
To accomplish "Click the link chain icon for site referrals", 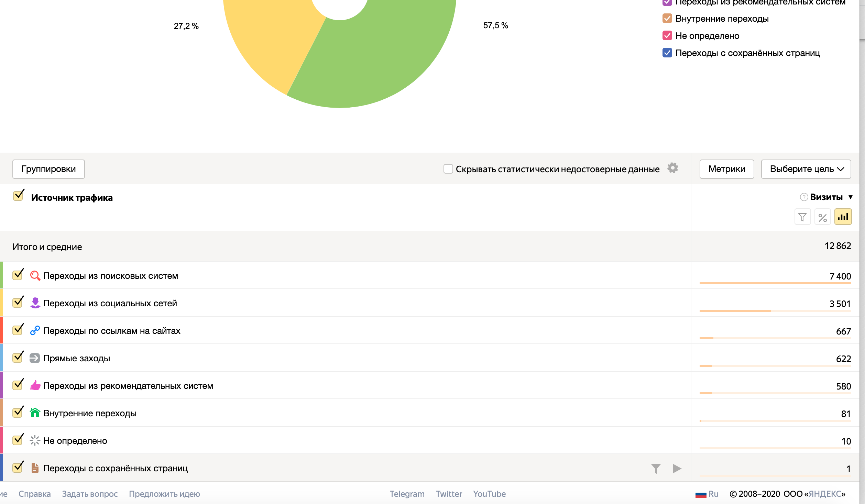I will click(x=35, y=331).
